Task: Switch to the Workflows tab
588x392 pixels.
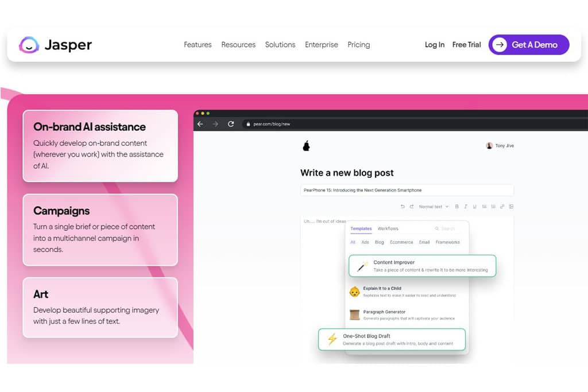Action: (x=388, y=228)
